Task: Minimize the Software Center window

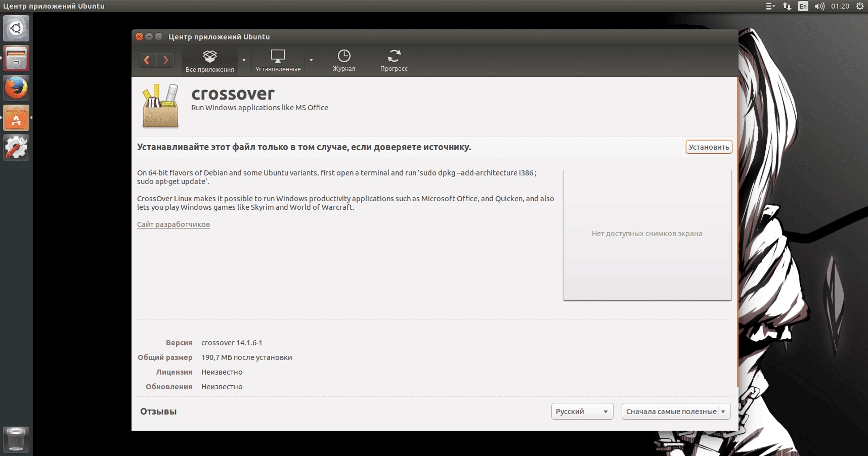Action: (x=149, y=36)
